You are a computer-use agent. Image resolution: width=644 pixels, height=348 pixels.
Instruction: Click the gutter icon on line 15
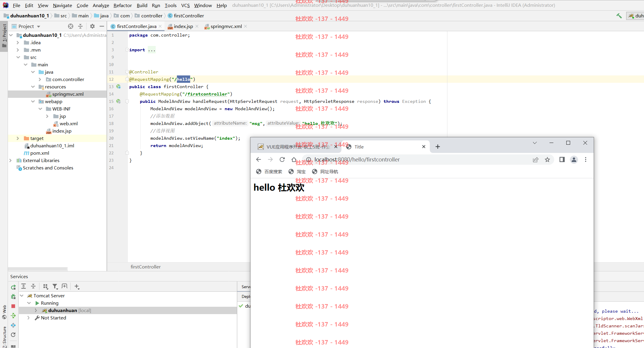click(x=118, y=101)
